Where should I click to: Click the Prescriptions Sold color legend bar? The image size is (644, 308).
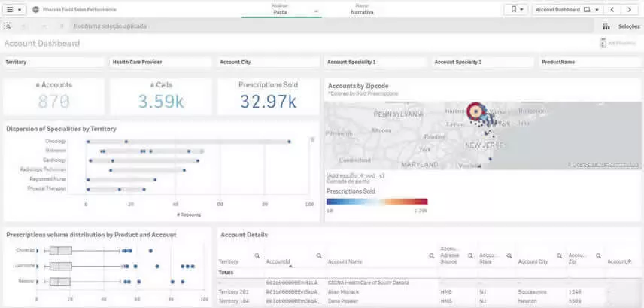pos(377,202)
